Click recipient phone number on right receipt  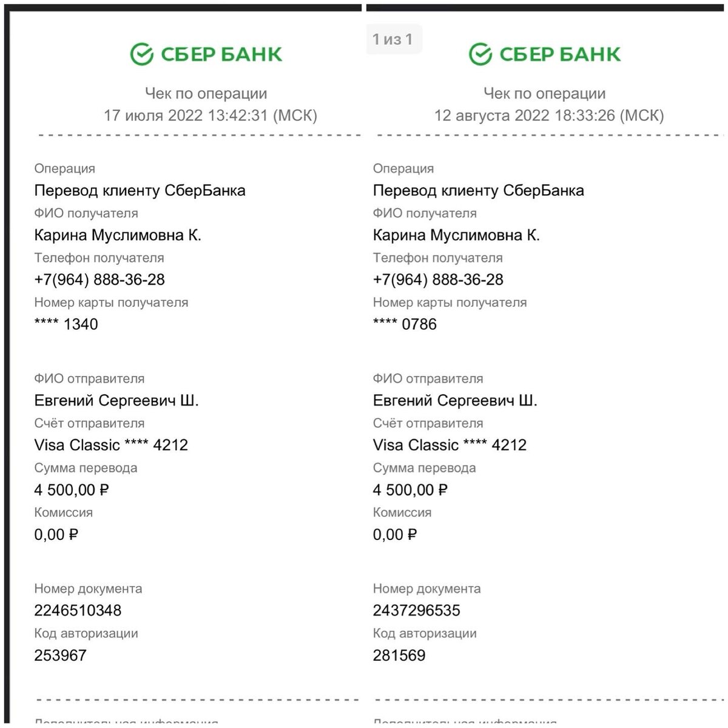pos(438,280)
